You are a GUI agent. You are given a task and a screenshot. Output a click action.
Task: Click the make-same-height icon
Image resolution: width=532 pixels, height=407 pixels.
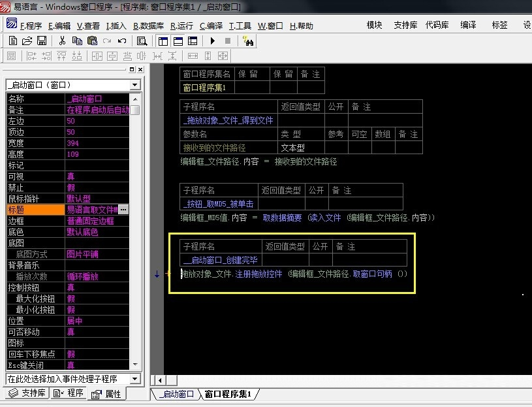click(208, 56)
